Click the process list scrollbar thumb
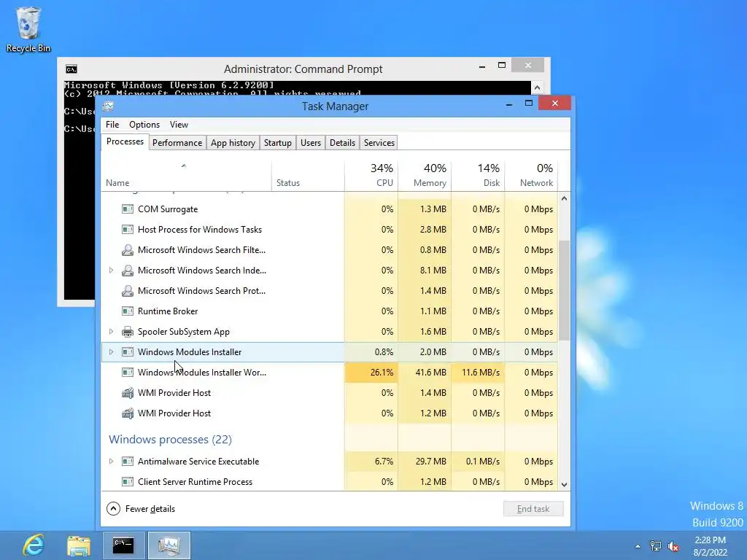The height and width of the screenshot is (560, 747). (564, 290)
